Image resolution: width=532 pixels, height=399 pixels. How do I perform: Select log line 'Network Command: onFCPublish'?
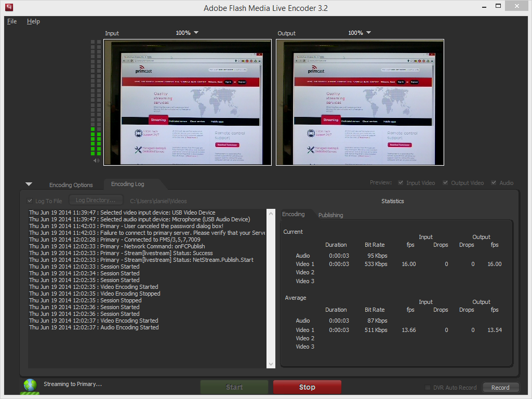coord(117,246)
